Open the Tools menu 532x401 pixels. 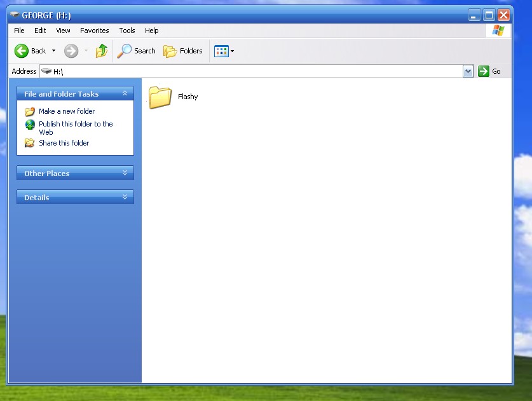pos(127,31)
